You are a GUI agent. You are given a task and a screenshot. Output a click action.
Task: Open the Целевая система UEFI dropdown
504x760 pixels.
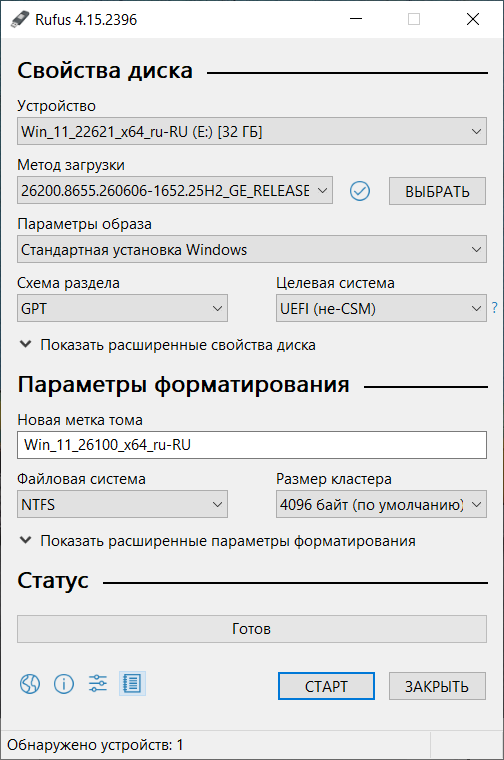coord(381,308)
